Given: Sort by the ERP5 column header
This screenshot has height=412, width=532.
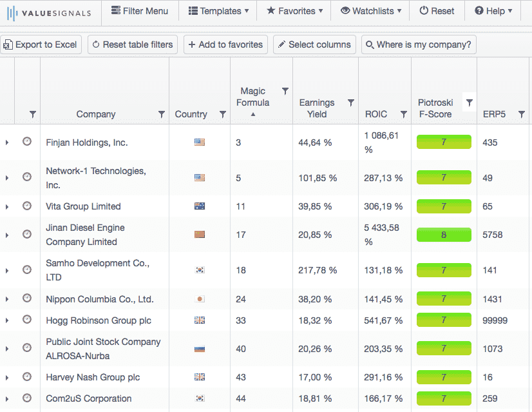Looking at the screenshot, I should coord(494,115).
